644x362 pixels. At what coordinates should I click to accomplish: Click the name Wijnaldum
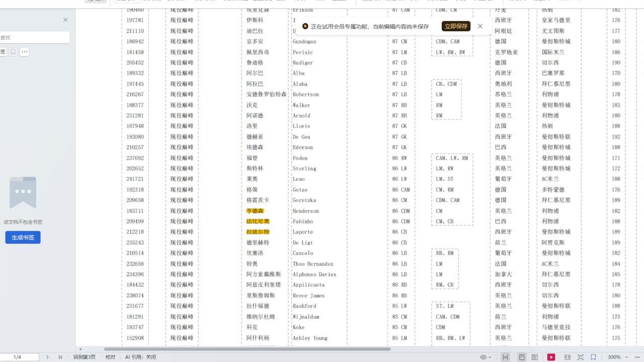point(306,317)
